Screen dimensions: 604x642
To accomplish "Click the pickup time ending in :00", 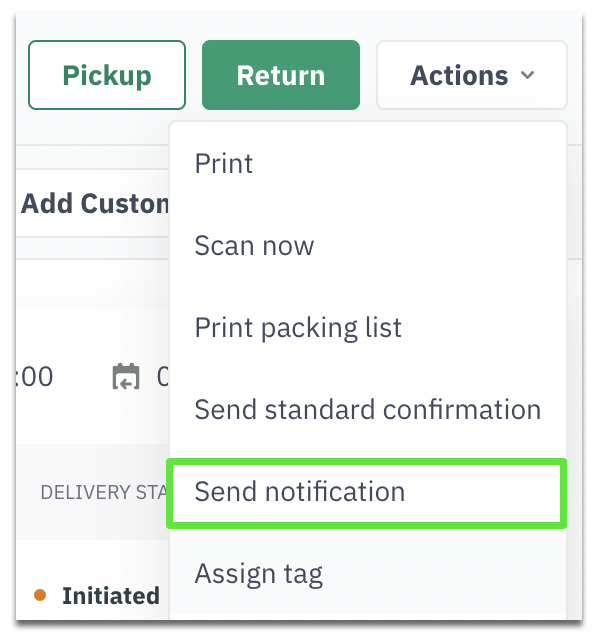I will pos(34,377).
